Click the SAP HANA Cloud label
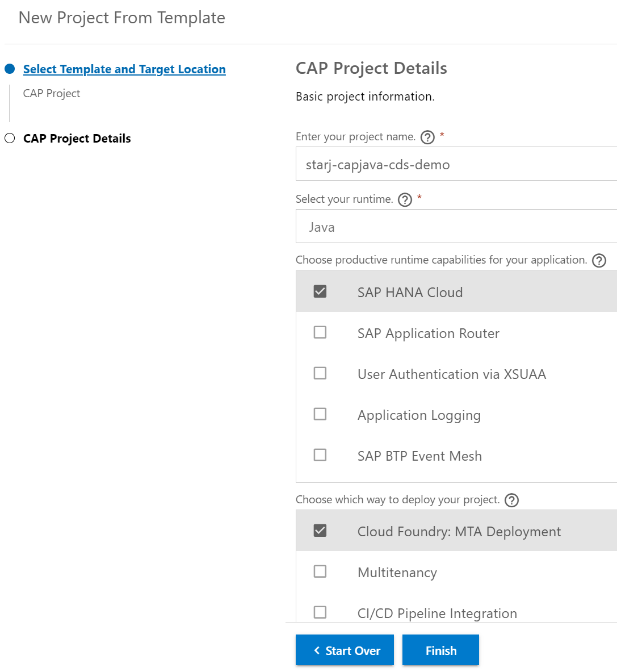The width and height of the screenshot is (617, 672). 410,293
